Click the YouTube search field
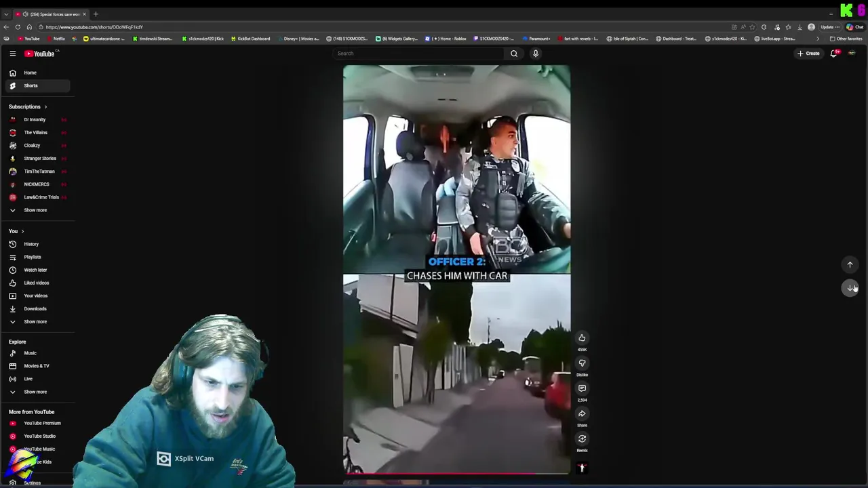 418,54
